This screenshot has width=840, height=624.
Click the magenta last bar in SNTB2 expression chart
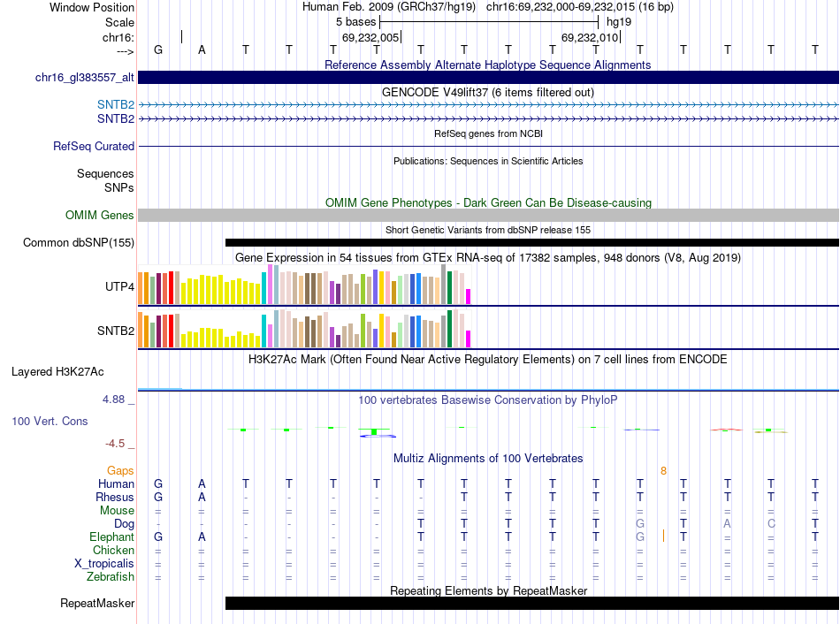[x=469, y=339]
